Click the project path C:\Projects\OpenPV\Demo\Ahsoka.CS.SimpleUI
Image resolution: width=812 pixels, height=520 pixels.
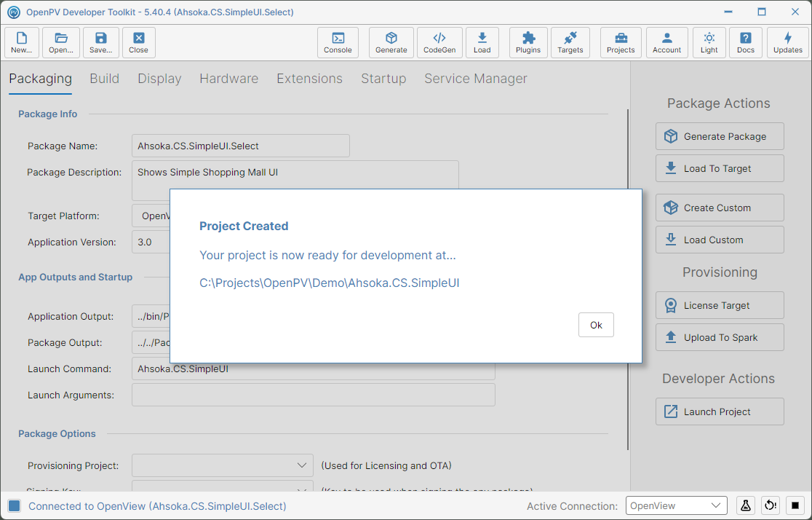pyautogui.click(x=330, y=283)
